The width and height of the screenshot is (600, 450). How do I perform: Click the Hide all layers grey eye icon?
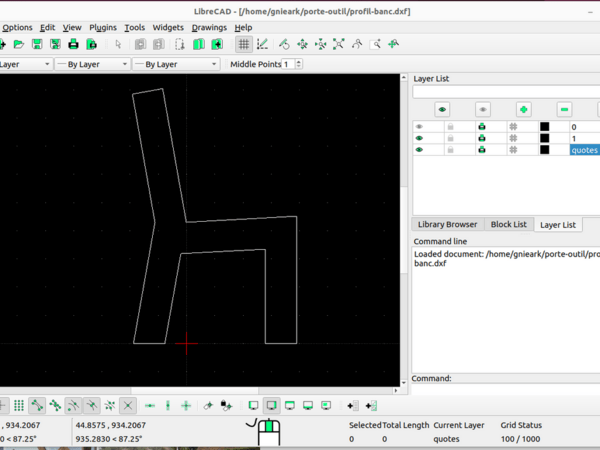coord(483,109)
